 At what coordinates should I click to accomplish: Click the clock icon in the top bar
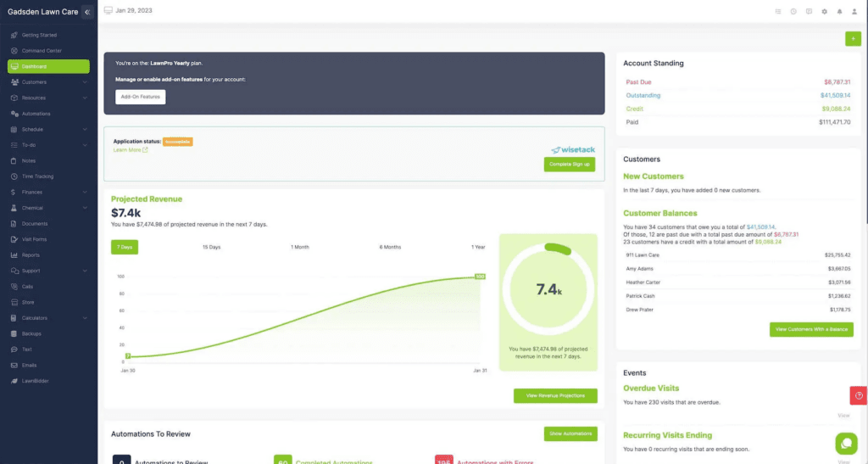click(x=793, y=12)
